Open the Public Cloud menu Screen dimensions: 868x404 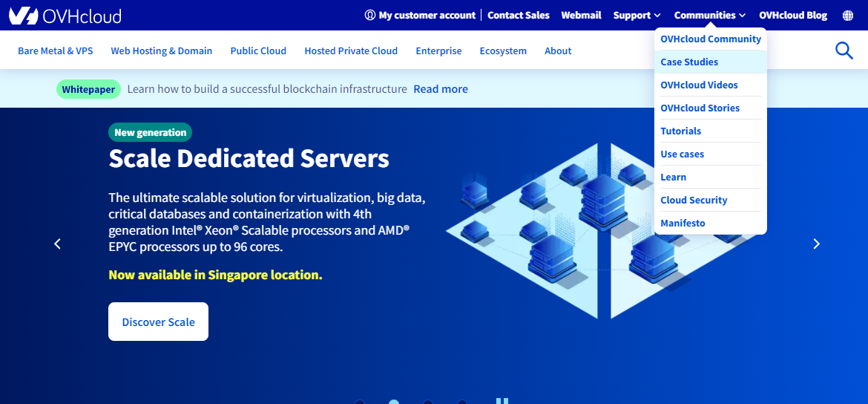(x=258, y=51)
